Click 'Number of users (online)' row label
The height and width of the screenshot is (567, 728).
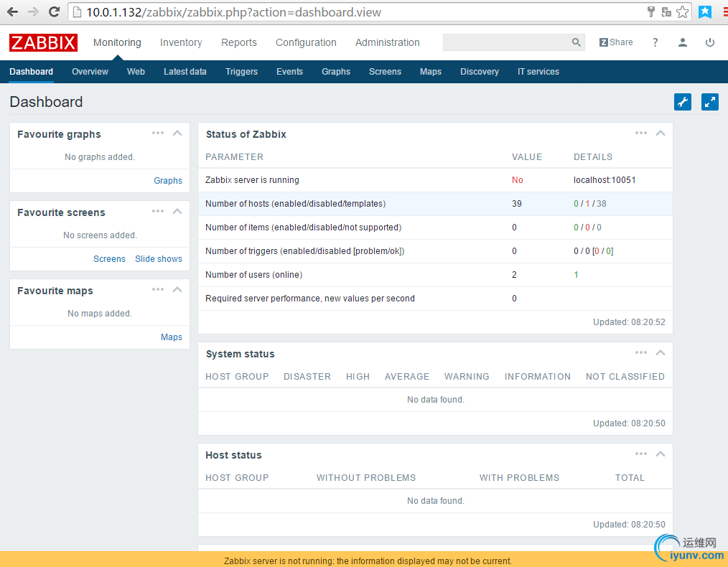[x=254, y=275]
